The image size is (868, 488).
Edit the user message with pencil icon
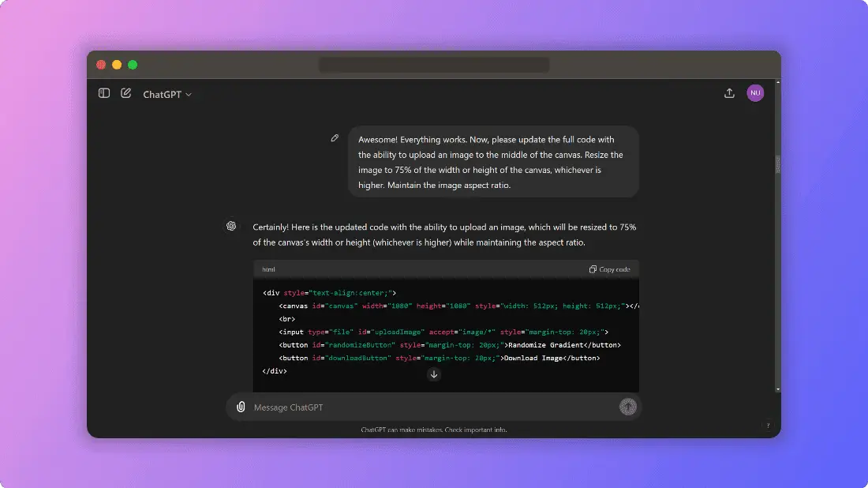click(335, 138)
